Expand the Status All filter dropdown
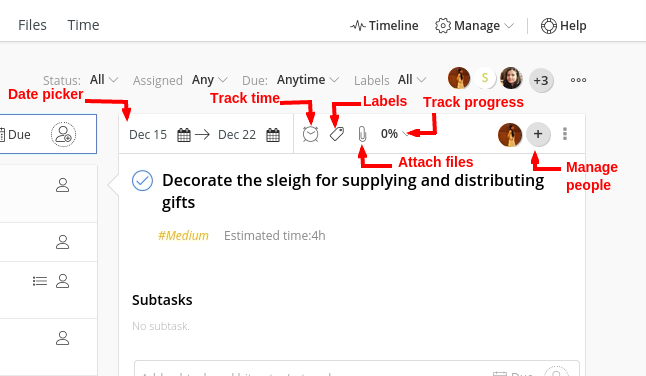The width and height of the screenshot is (646, 376). tap(104, 79)
